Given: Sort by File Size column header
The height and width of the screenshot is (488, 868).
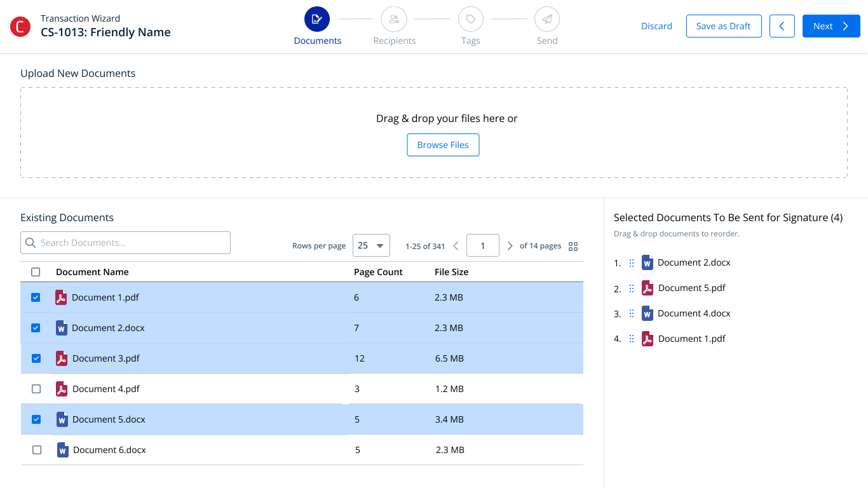Looking at the screenshot, I should click(451, 272).
